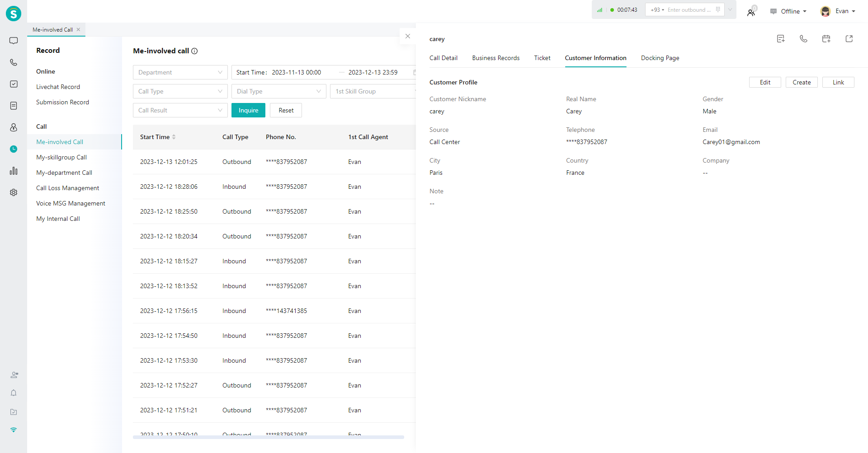The height and width of the screenshot is (453, 868).
Task: Click the add note icon in carey header
Action: [x=781, y=39]
